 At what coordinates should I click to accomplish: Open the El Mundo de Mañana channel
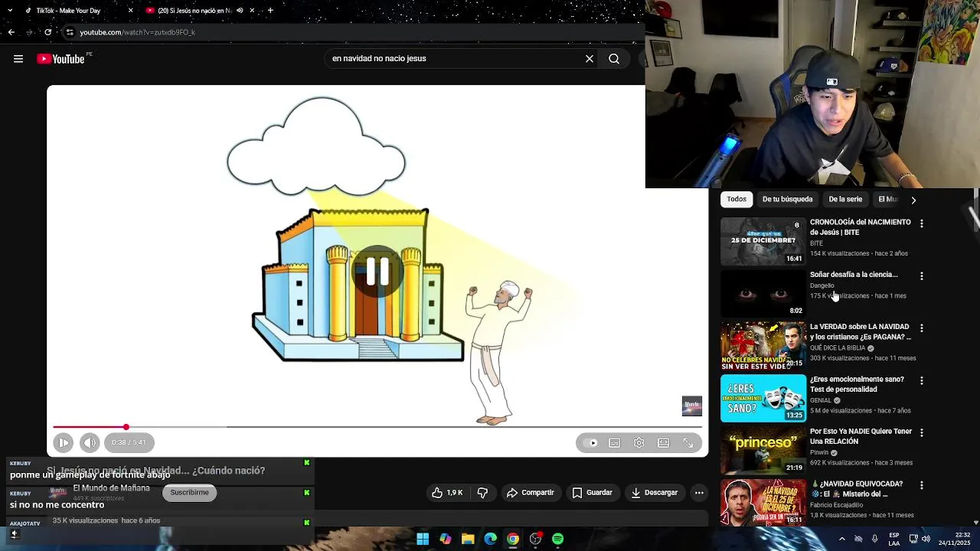(x=112, y=488)
